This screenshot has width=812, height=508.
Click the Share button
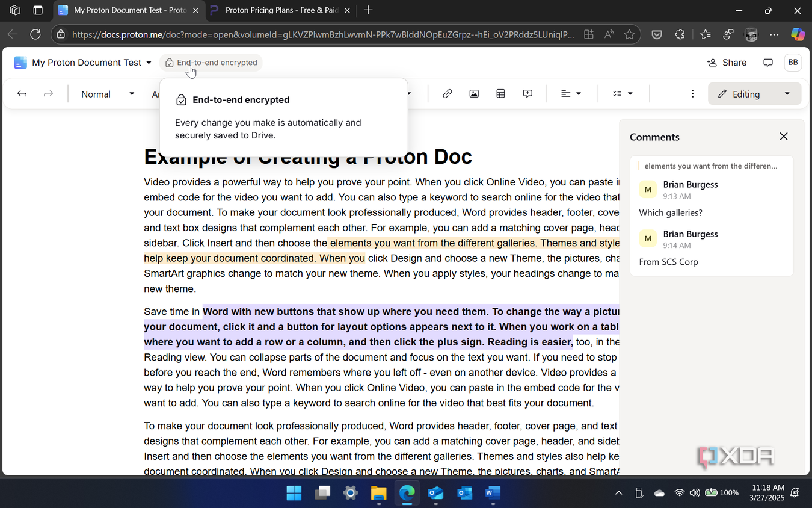pyautogui.click(x=727, y=63)
